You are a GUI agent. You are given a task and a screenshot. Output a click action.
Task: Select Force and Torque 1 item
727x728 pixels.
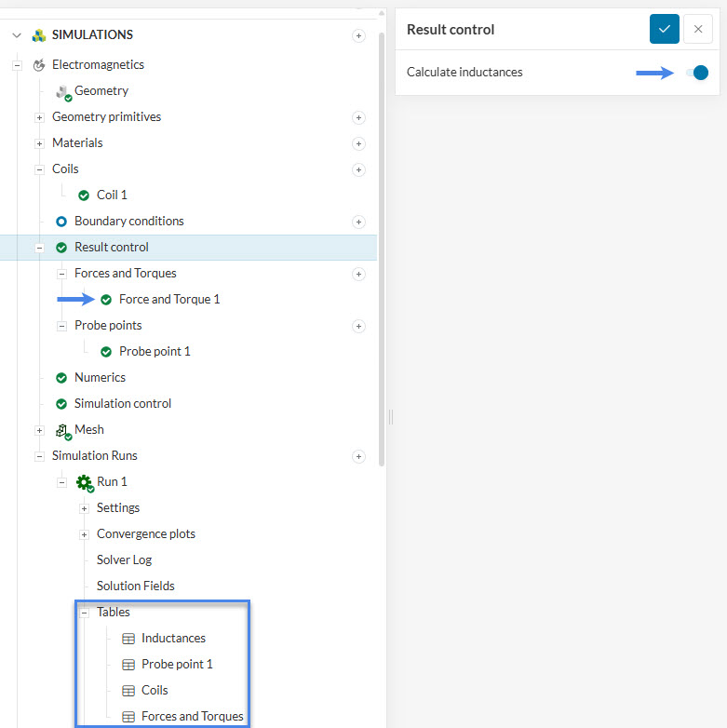click(169, 300)
